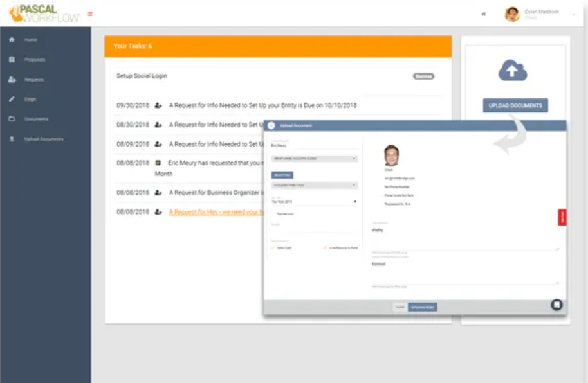
Task: Click the Esign pen icon
Action: (12, 99)
